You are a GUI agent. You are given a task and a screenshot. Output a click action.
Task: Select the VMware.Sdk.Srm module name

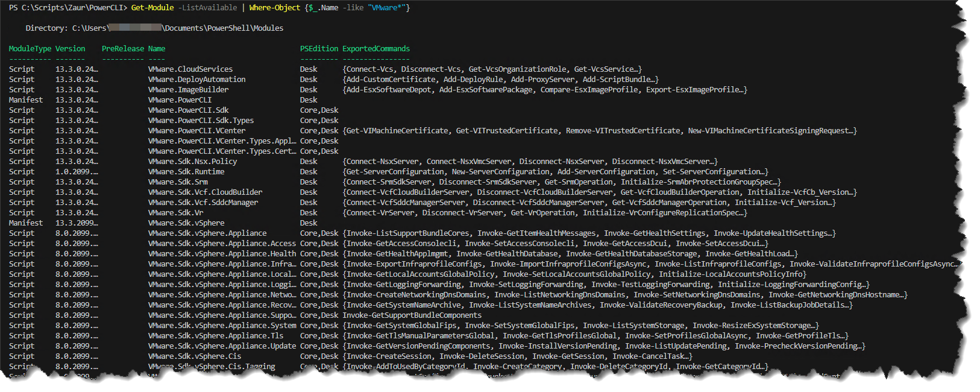pos(178,182)
